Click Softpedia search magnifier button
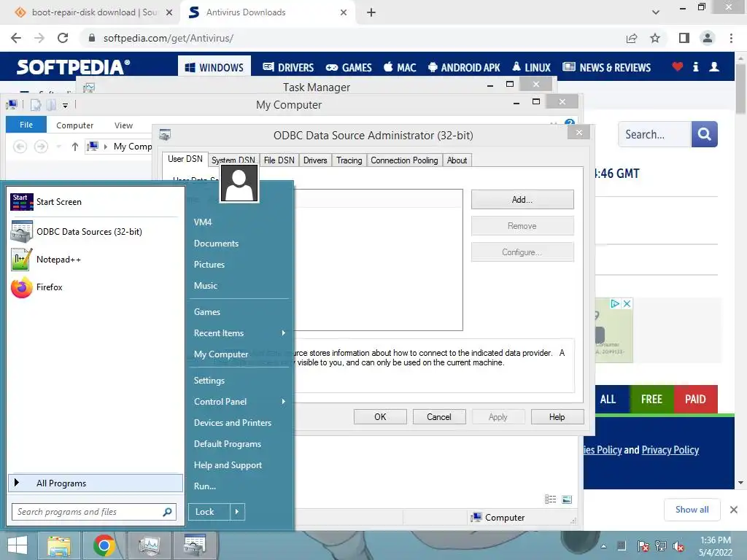 [704, 134]
